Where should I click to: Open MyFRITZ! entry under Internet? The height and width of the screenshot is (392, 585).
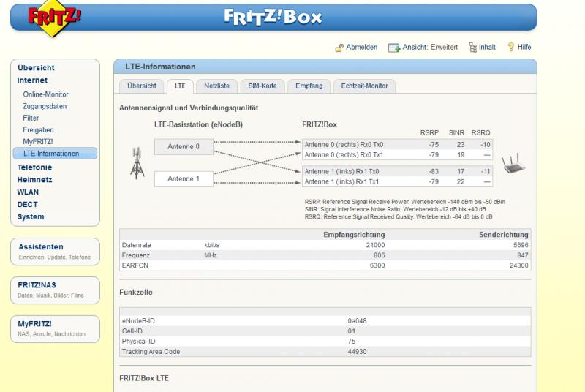(38, 142)
